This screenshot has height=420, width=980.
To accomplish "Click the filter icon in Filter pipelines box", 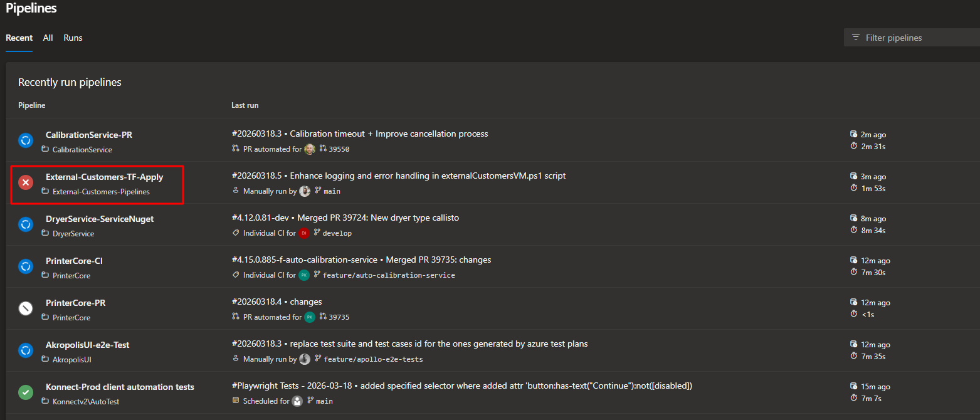I will 856,38.
